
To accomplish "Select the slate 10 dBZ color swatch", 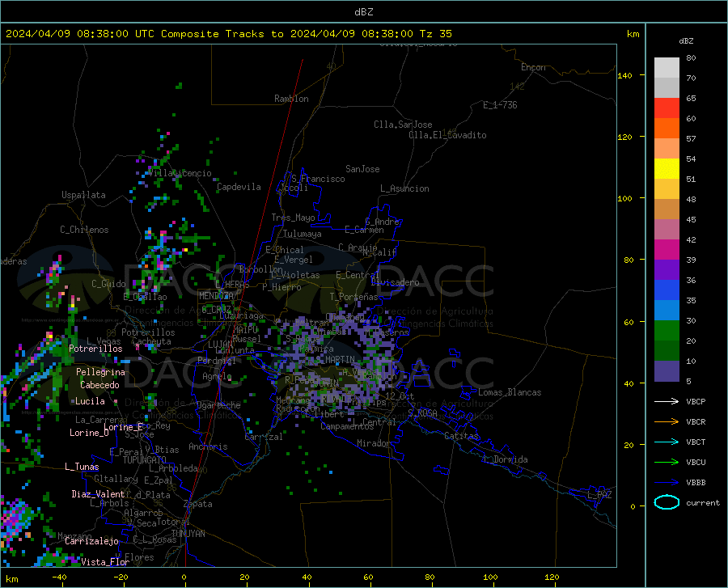I will tap(667, 370).
